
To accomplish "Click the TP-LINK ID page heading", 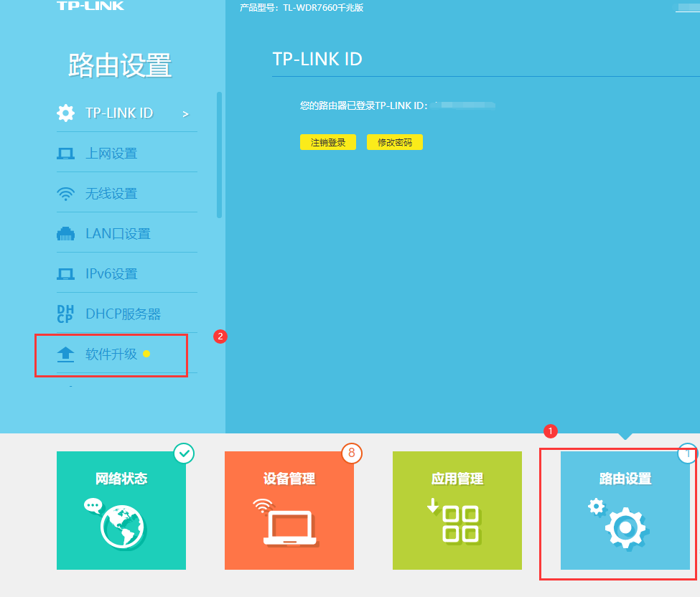I will [317, 60].
